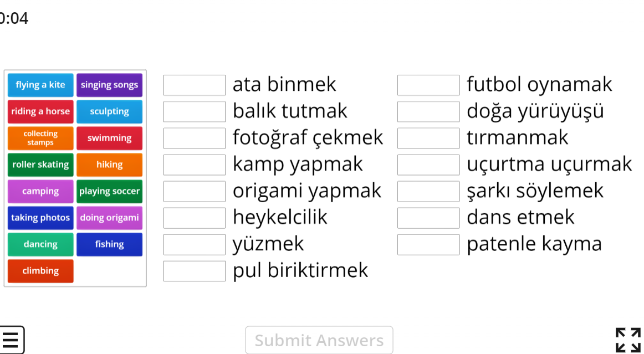Screen dimensions: 644x354
Task: Select the 'climbing' red tile
Action: (40, 271)
